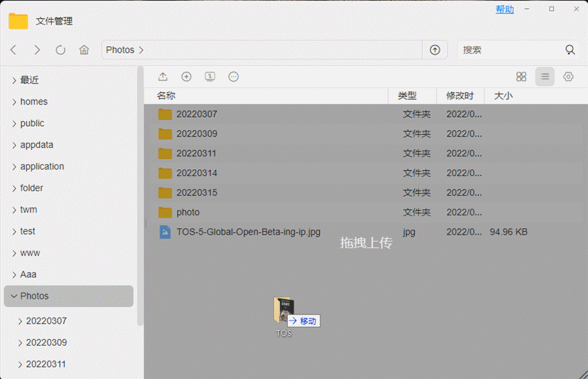588x379 pixels.
Task: Minimize the file manager window
Action: pos(527,9)
